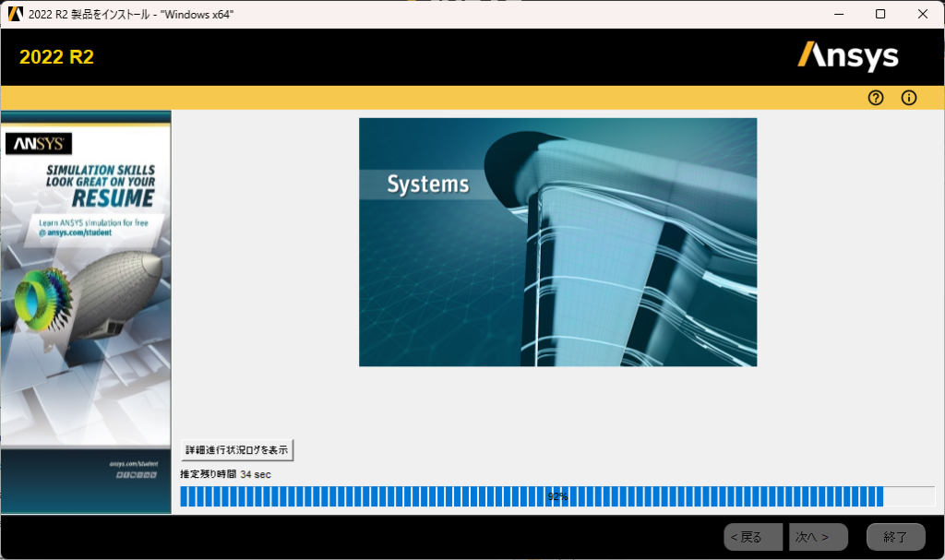Screen dimensions: 945x560
Task: Click the Ansys installer title bar icon
Action: point(15,14)
